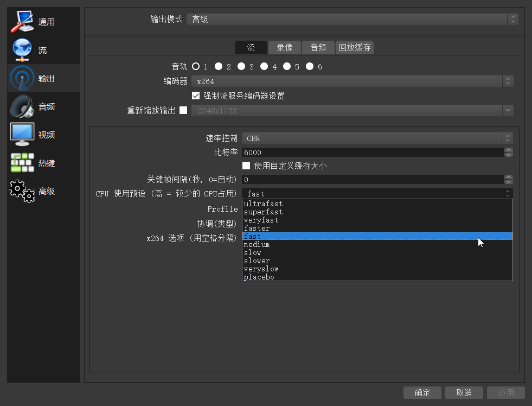
Task: Select audio track 1 radio button
Action: point(196,66)
